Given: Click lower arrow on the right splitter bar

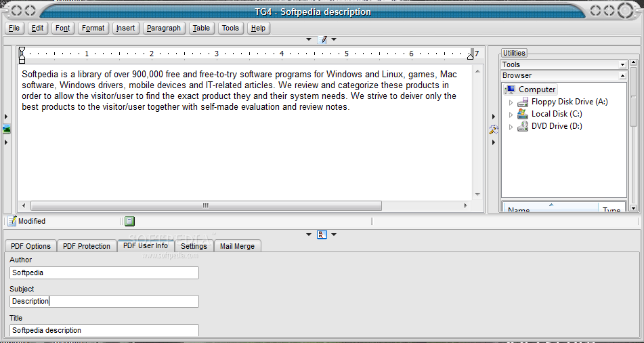Looking at the screenshot, I should (x=493, y=142).
